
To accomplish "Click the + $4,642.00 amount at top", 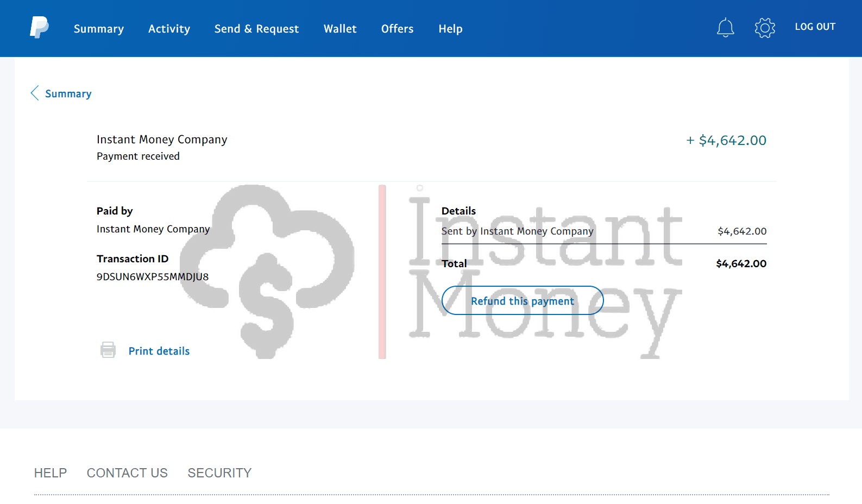I will pyautogui.click(x=726, y=140).
